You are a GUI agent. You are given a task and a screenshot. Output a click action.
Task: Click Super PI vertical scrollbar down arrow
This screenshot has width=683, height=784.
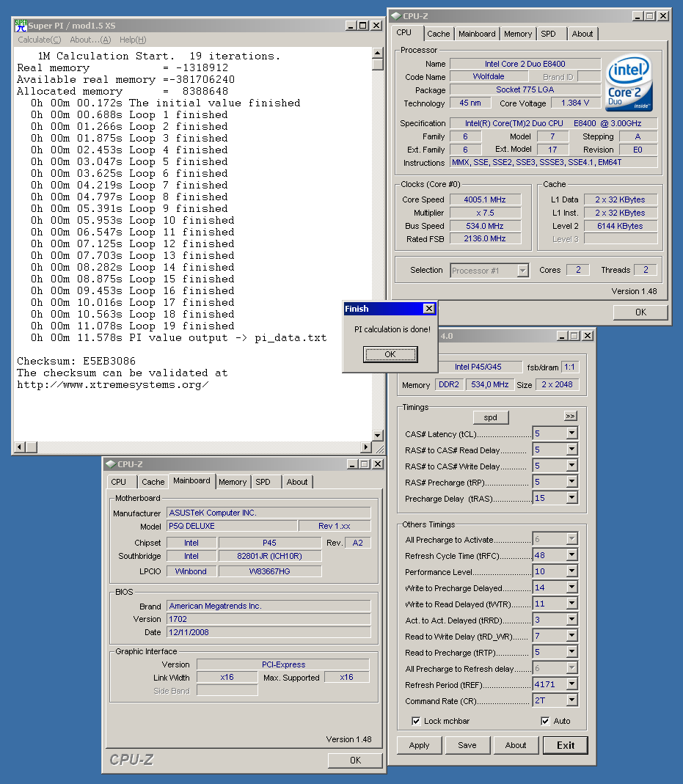pyautogui.click(x=378, y=435)
